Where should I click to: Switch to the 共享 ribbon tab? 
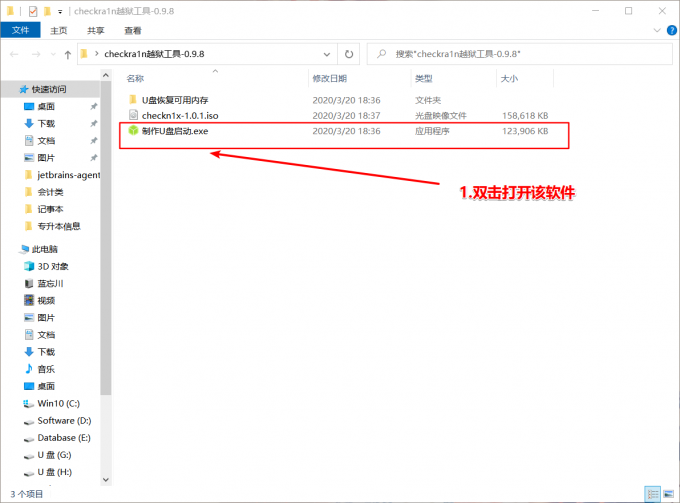95,30
